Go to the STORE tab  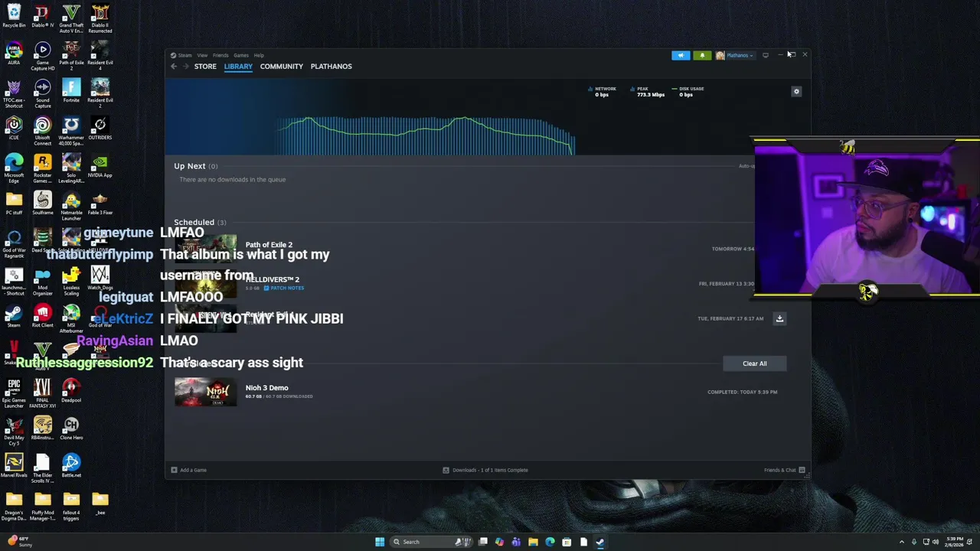click(x=205, y=67)
